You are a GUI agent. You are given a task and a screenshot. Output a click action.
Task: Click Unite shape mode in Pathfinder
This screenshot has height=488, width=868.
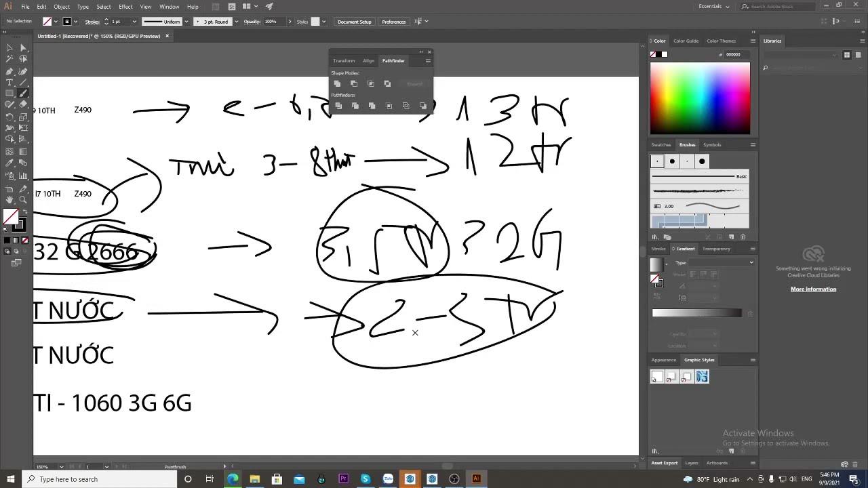click(337, 83)
